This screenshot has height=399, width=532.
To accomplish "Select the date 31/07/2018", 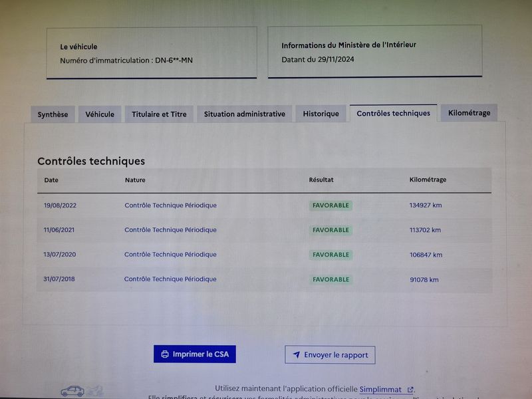I will click(59, 279).
